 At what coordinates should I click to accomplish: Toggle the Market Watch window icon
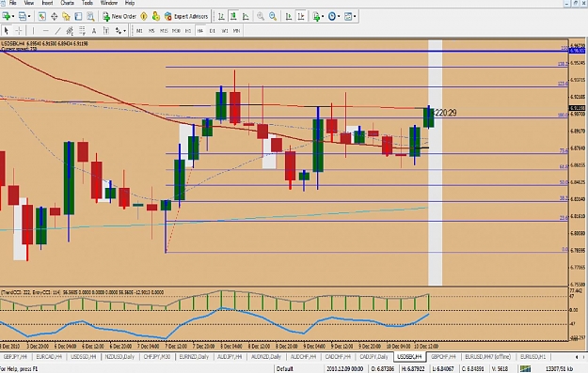[41, 16]
